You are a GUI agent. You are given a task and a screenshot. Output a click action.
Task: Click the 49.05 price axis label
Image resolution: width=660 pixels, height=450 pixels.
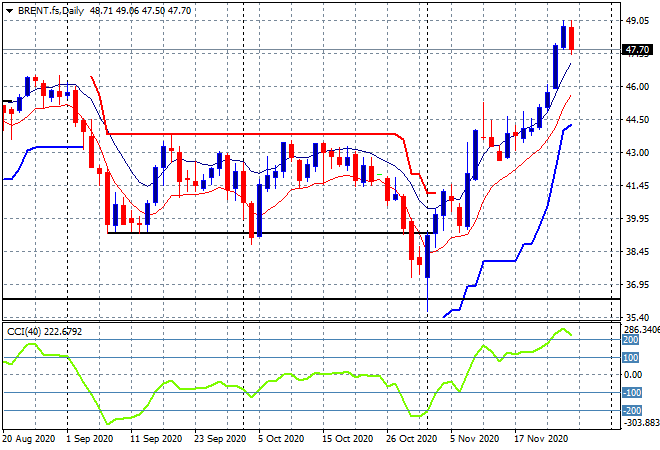point(637,21)
